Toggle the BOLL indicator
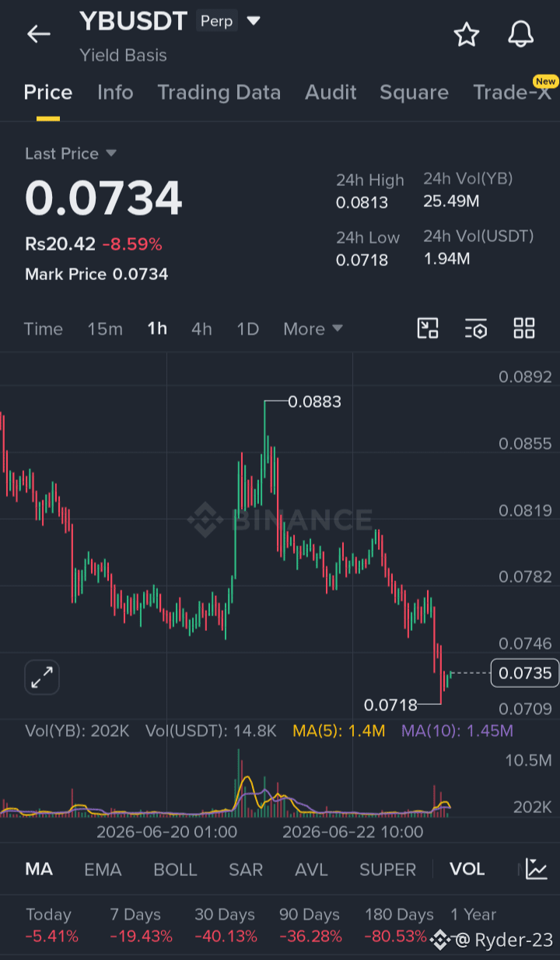Viewport: 560px width, 960px height. [x=175, y=869]
